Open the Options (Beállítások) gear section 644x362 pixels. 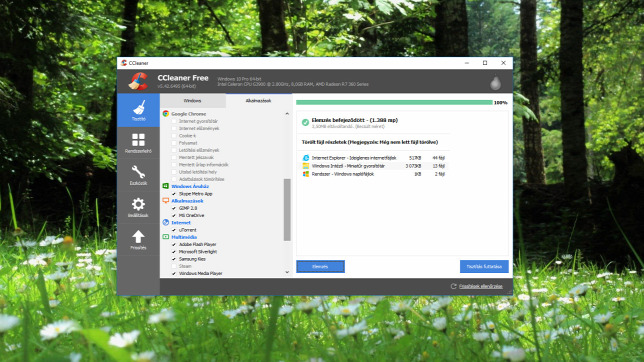(x=138, y=207)
